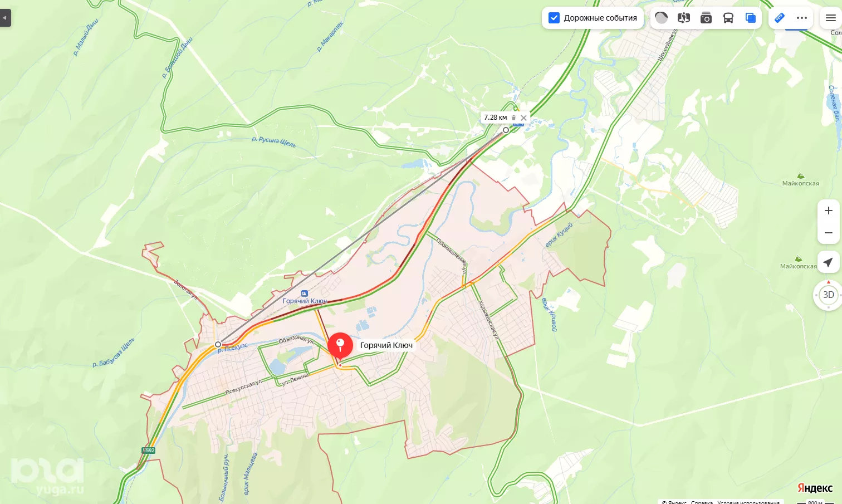Delete the 7.28 км ruler measurement

tap(513, 118)
